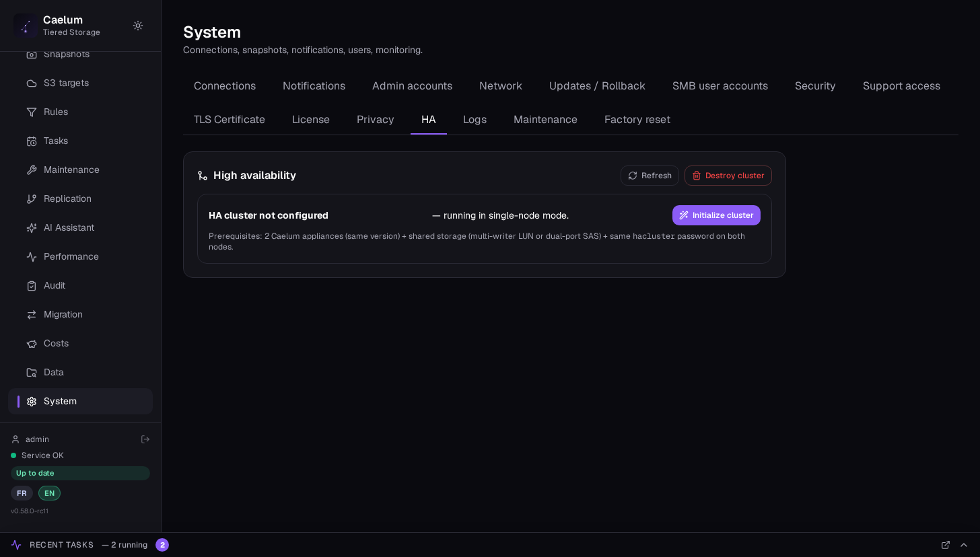This screenshot has width=980, height=557.
Task: Go to Snapshots in the sidebar
Action: tap(80, 54)
